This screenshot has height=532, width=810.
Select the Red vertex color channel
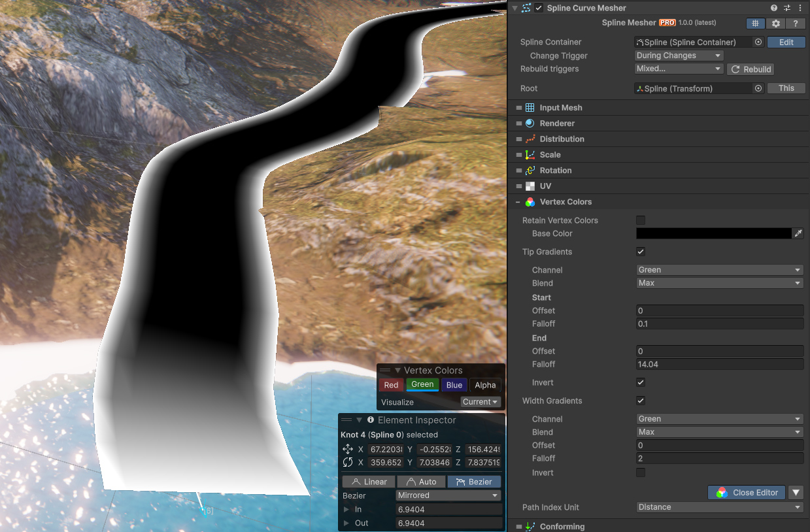[x=391, y=385]
